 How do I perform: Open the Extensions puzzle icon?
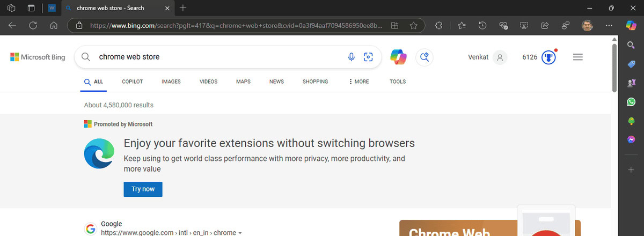438,25
